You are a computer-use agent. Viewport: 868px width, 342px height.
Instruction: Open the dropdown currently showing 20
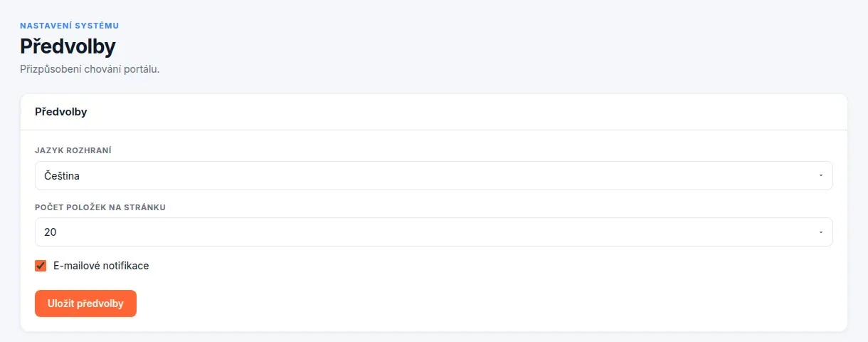click(x=433, y=232)
